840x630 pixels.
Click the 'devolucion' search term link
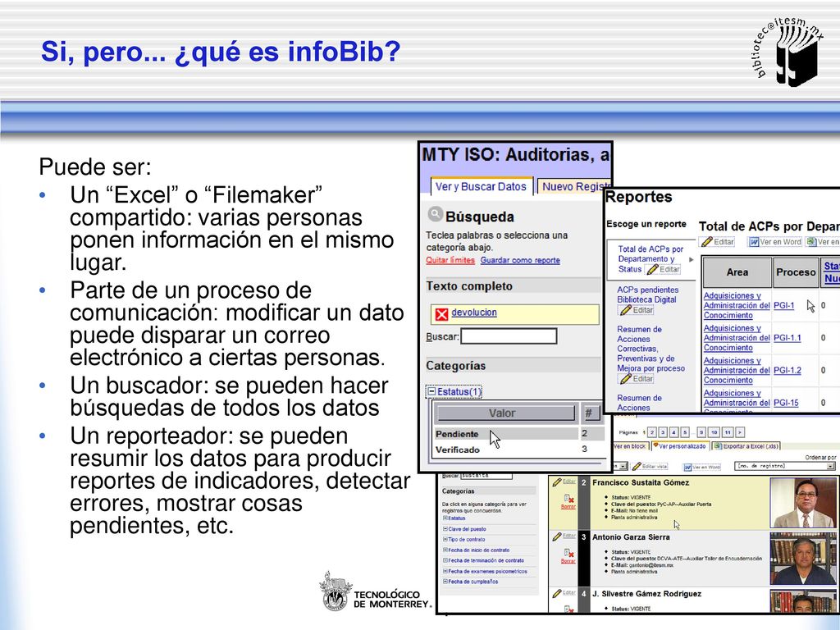pos(474,313)
